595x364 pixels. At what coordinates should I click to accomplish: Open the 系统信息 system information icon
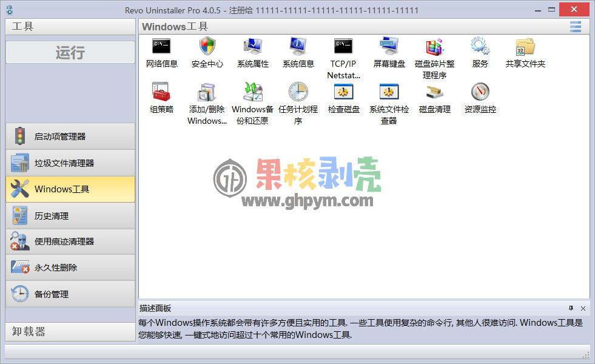pyautogui.click(x=298, y=52)
